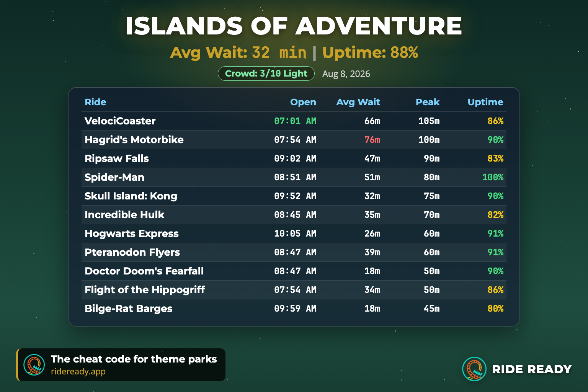Sort by the Avg Wait column header
Screen dimensions: 588x392
click(358, 102)
